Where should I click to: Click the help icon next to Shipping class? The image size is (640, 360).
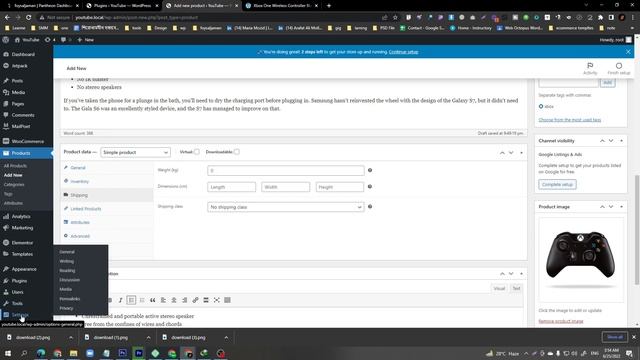pos(370,207)
